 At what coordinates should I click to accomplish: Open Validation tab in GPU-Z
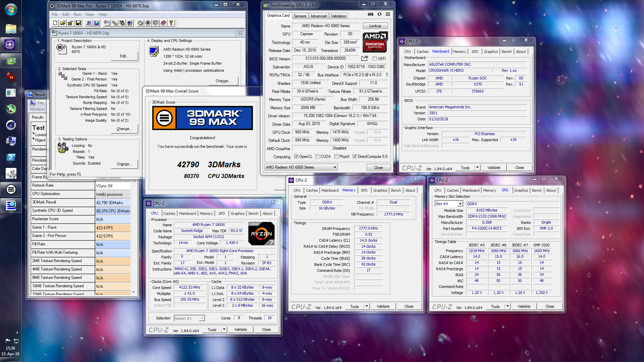point(338,16)
